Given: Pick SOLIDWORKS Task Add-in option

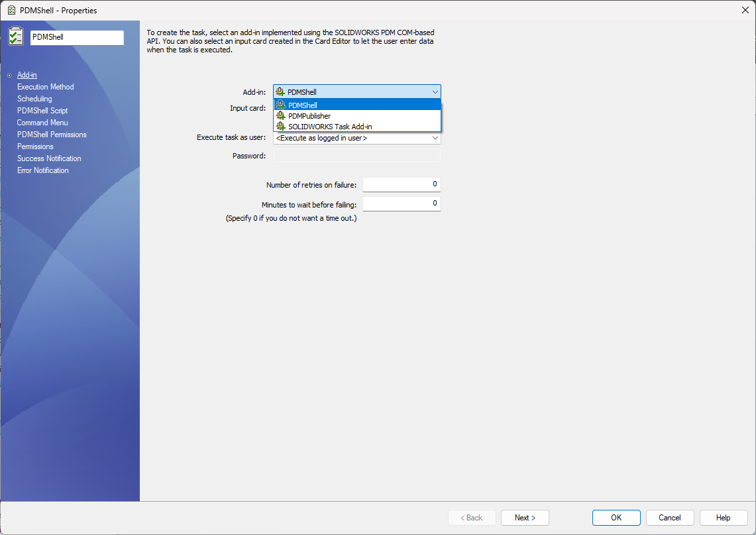Looking at the screenshot, I should coord(357,127).
